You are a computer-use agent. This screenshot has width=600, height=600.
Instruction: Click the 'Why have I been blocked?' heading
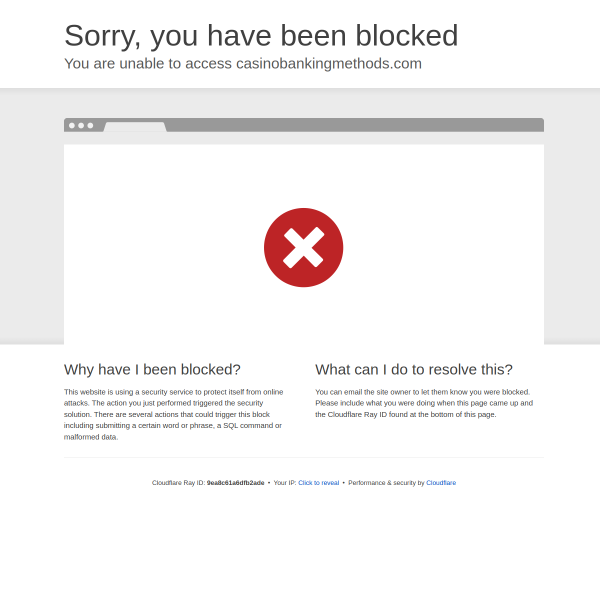coord(152,370)
